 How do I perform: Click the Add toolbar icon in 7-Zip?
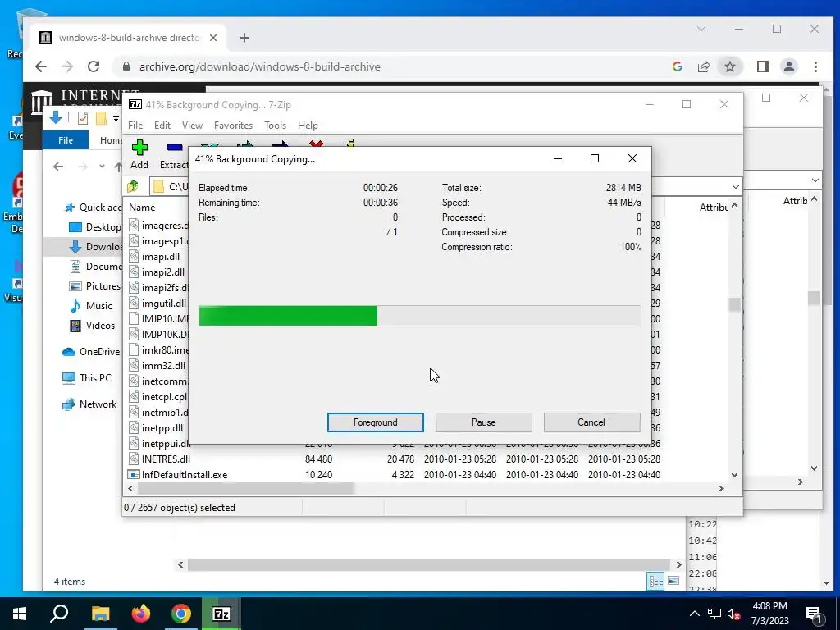tap(139, 154)
